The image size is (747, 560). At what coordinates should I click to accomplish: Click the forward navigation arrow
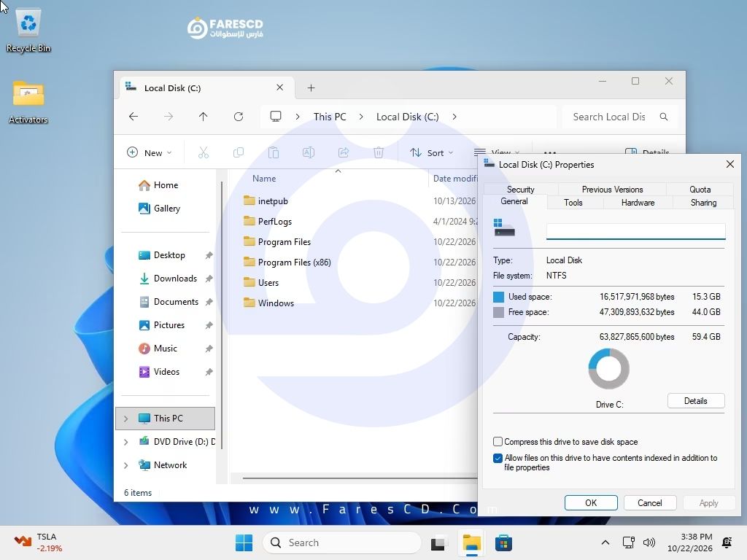169,117
